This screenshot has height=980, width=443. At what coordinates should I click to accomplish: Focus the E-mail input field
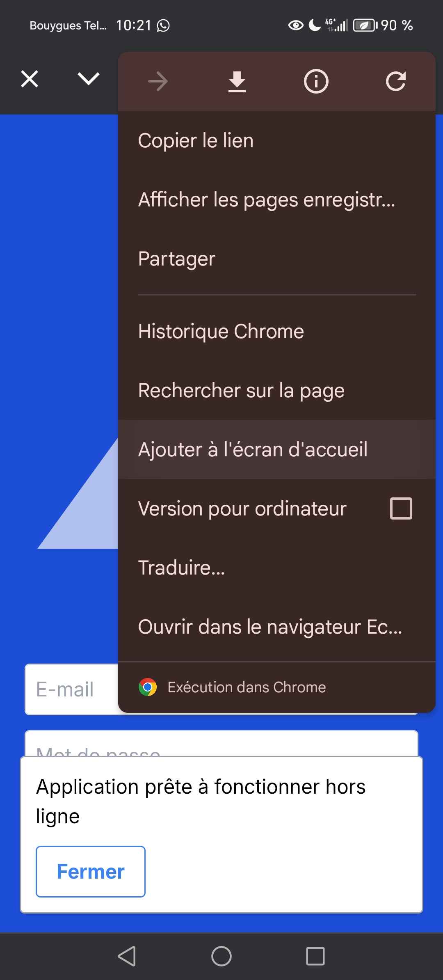coord(72,689)
